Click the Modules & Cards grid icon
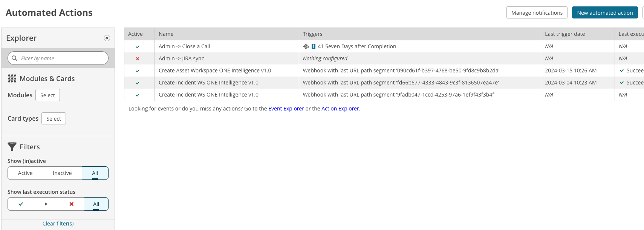The width and height of the screenshot is (644, 230). (12, 78)
